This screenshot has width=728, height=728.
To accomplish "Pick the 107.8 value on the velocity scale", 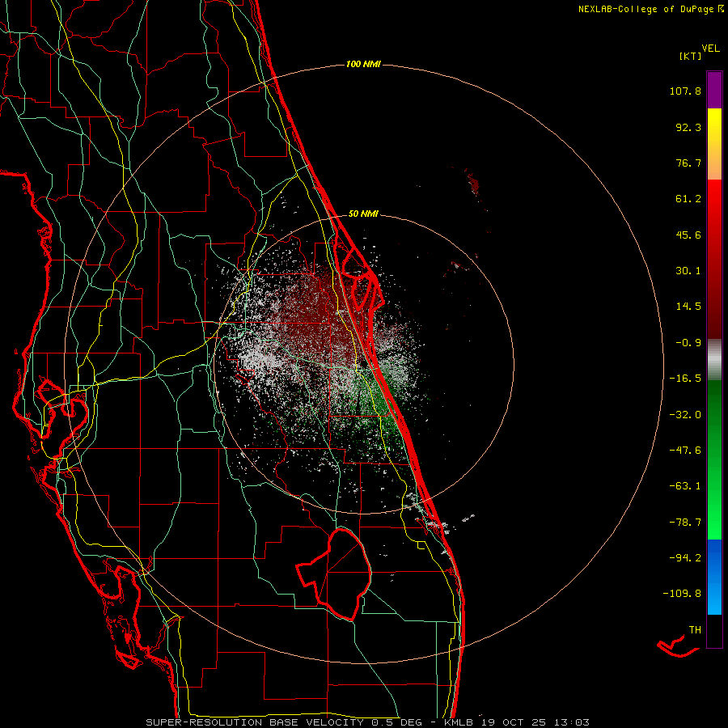I will coord(685,91).
